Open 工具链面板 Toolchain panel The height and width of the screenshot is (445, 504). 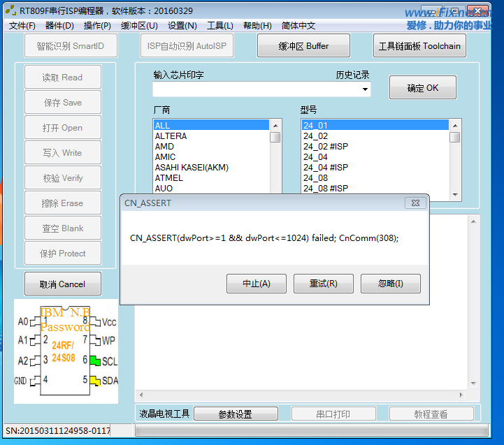click(419, 46)
